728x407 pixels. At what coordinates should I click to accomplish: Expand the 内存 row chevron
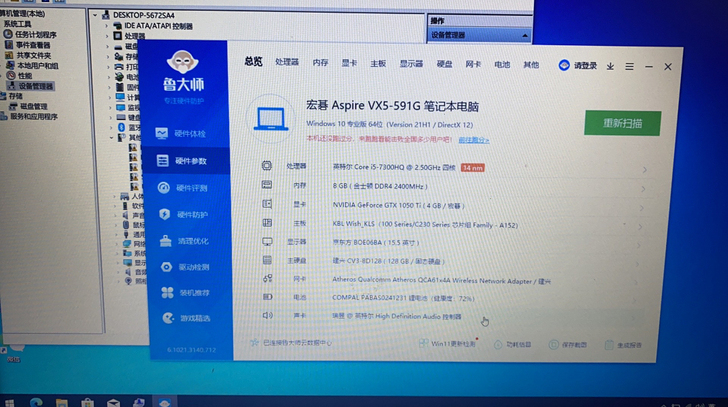pyautogui.click(x=643, y=189)
